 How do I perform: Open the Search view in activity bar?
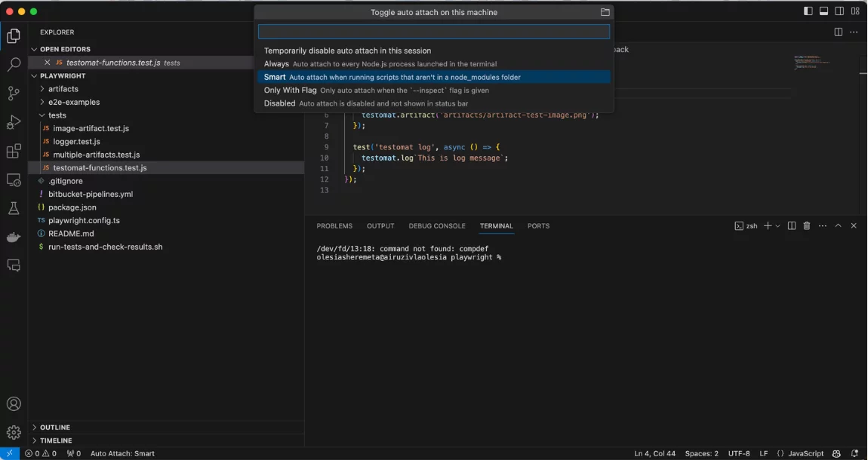coord(14,65)
